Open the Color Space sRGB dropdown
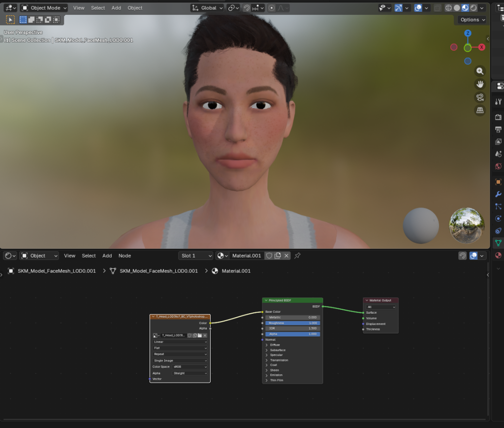 (190, 367)
